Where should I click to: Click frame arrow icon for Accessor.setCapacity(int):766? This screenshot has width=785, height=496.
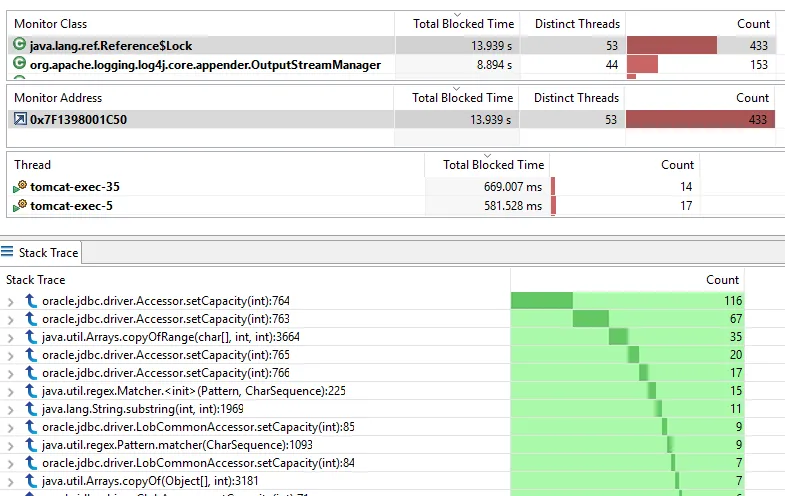(x=31, y=373)
